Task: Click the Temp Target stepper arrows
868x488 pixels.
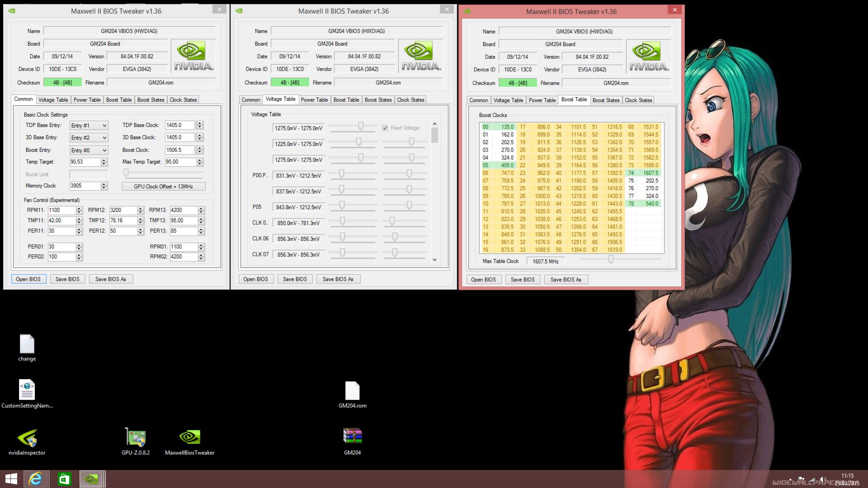Action: (x=104, y=162)
